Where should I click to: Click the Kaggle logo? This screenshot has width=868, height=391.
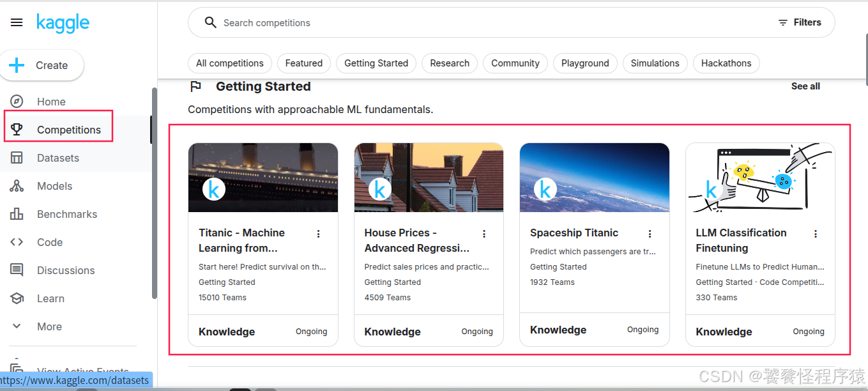point(63,23)
